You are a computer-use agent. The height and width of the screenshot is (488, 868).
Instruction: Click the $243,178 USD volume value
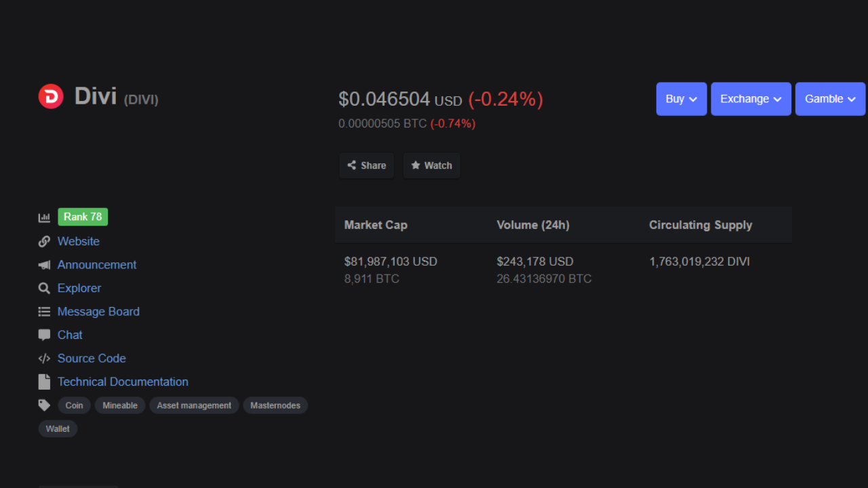pos(535,262)
